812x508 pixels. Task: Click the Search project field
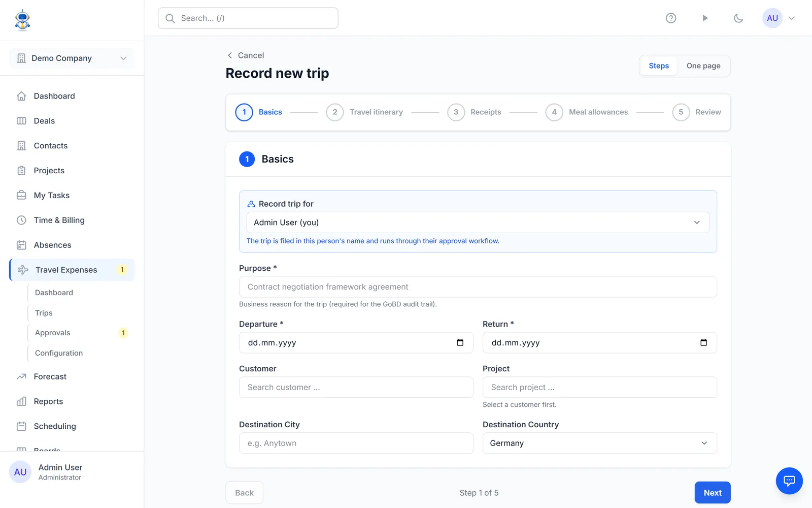600,387
